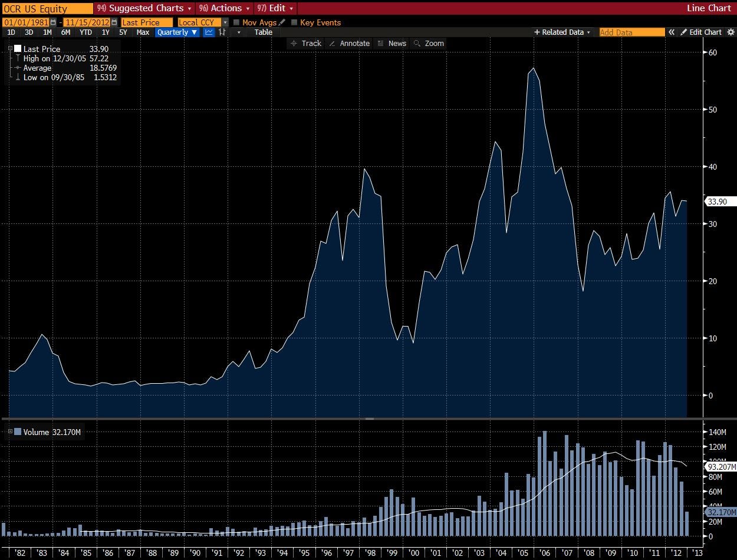737x560 pixels.
Task: Click the Last Price white color swatch
Action: (x=18, y=49)
